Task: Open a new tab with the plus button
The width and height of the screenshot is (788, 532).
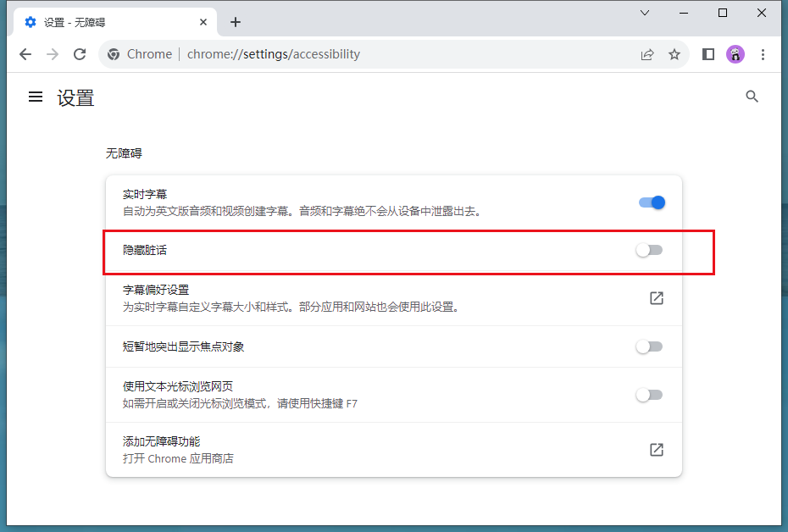Action: (x=236, y=22)
